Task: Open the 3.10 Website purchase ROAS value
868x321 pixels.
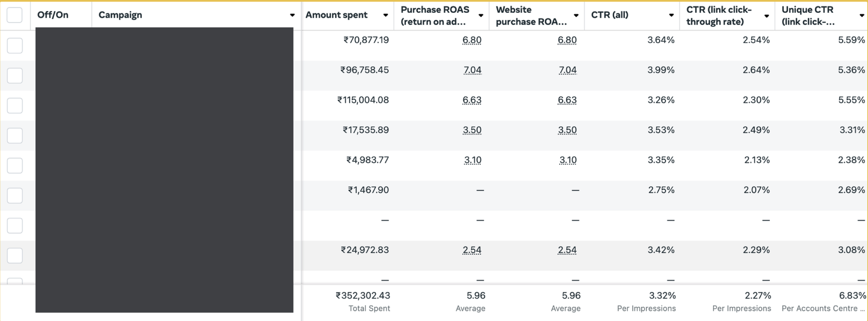Action: (568, 160)
